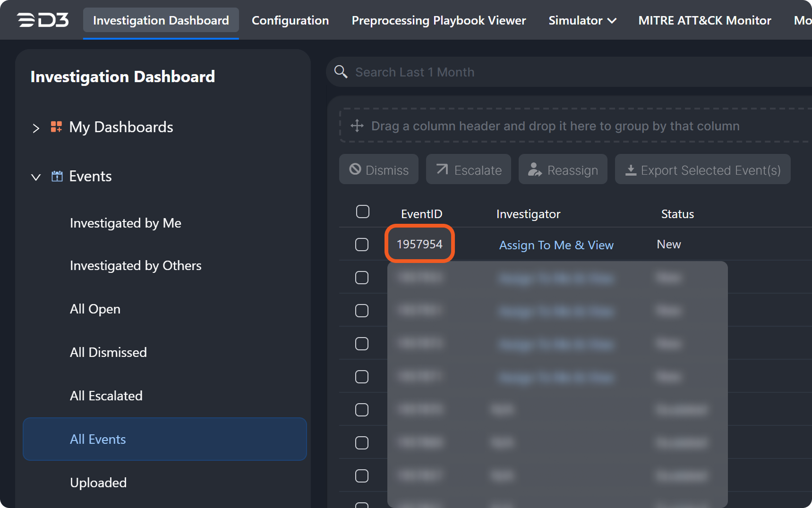The height and width of the screenshot is (508, 812).
Task: Click the Reassign person icon
Action: (x=534, y=169)
